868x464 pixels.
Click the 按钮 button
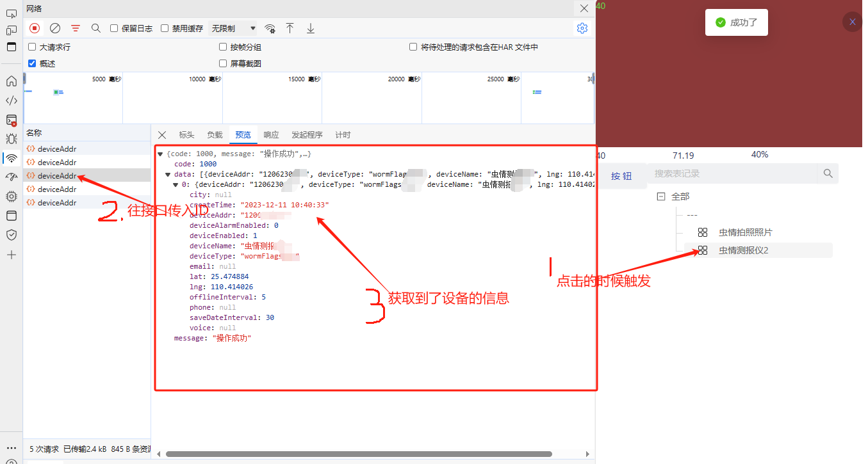click(621, 176)
